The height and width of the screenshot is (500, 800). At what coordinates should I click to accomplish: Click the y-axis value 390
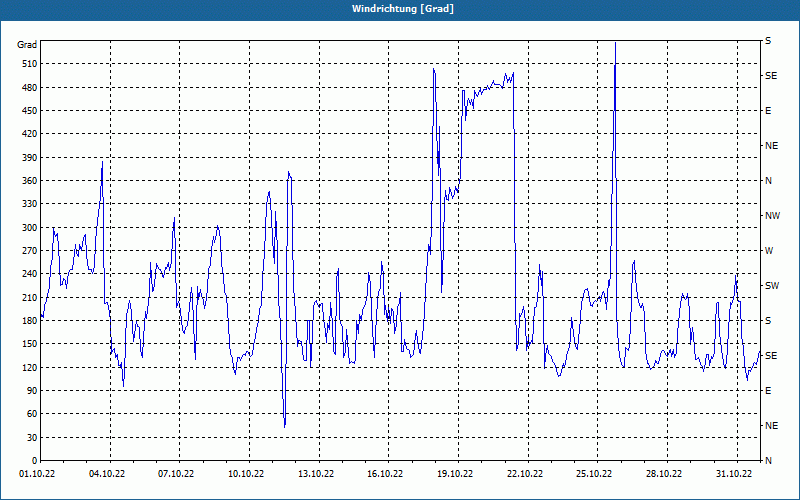click(x=30, y=158)
